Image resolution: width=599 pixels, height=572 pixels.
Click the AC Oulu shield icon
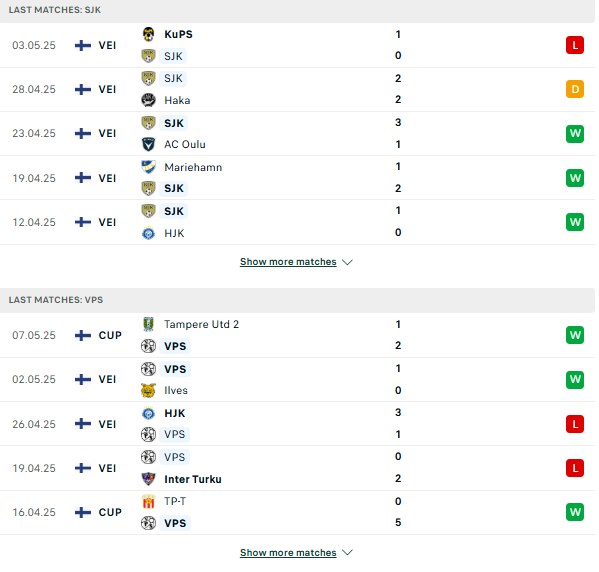[148, 144]
